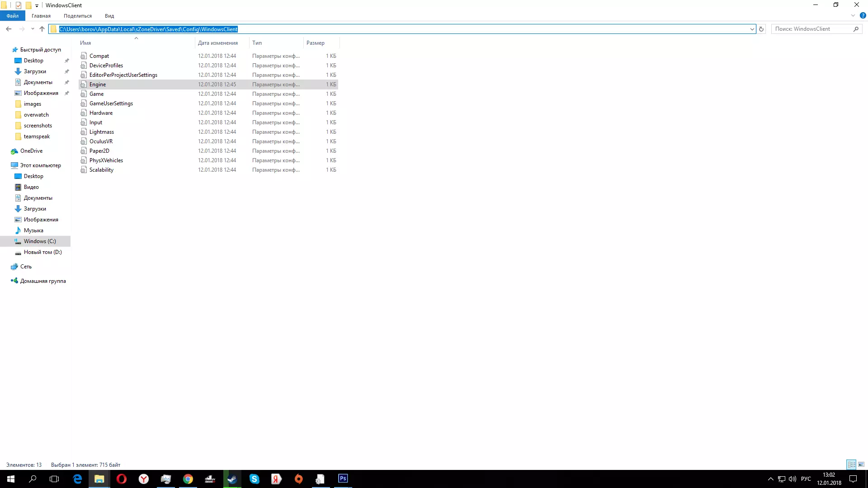Click the search magnifier icon in search box
This screenshot has height=488, width=868.
856,29
